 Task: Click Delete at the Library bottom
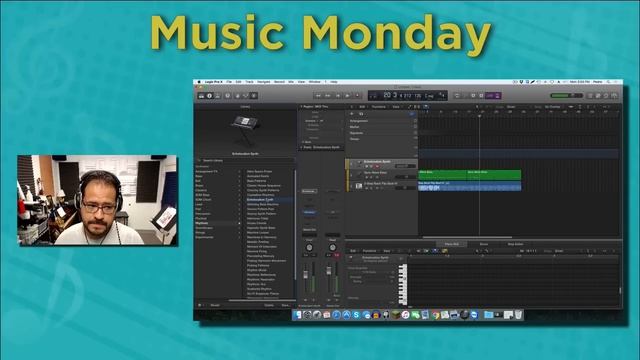click(269, 305)
